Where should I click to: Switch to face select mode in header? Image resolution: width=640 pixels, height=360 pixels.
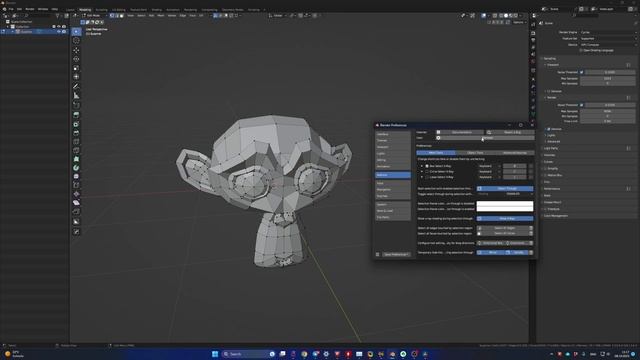pos(121,16)
